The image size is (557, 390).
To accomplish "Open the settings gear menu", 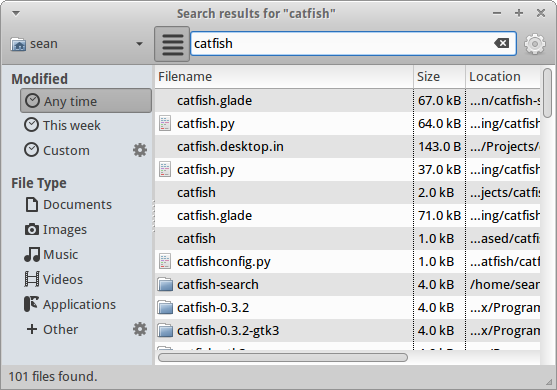I will 535,44.
